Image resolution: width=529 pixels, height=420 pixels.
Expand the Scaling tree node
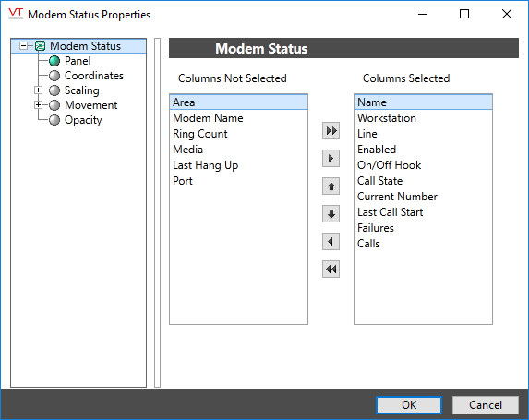(x=38, y=90)
